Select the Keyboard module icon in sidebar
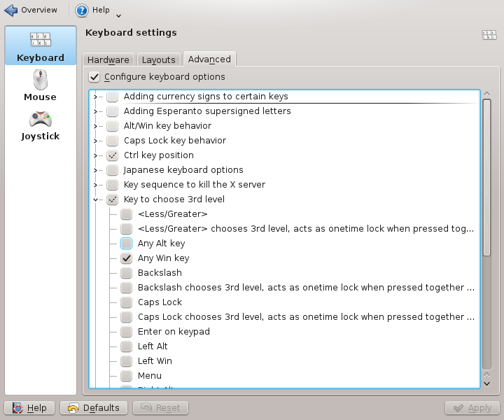 coord(41,39)
